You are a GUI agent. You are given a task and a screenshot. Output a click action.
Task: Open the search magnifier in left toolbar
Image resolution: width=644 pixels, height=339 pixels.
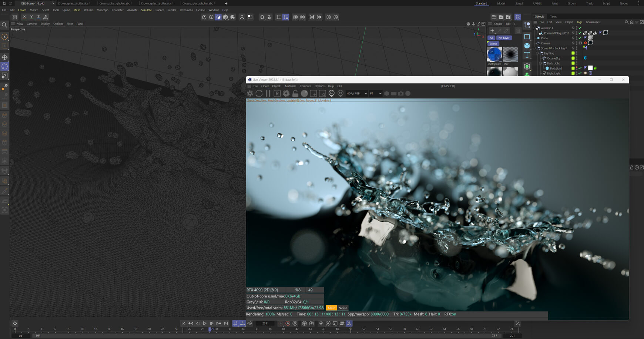point(4,25)
